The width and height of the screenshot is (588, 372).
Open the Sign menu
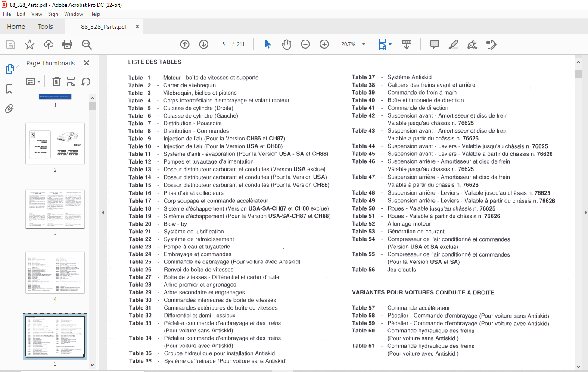coord(53,14)
